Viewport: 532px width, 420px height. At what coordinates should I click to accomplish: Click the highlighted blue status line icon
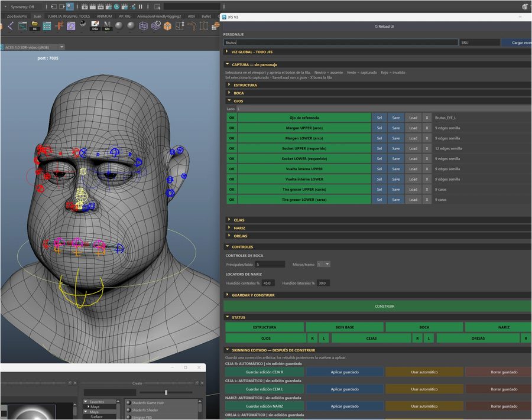click(x=70, y=6)
